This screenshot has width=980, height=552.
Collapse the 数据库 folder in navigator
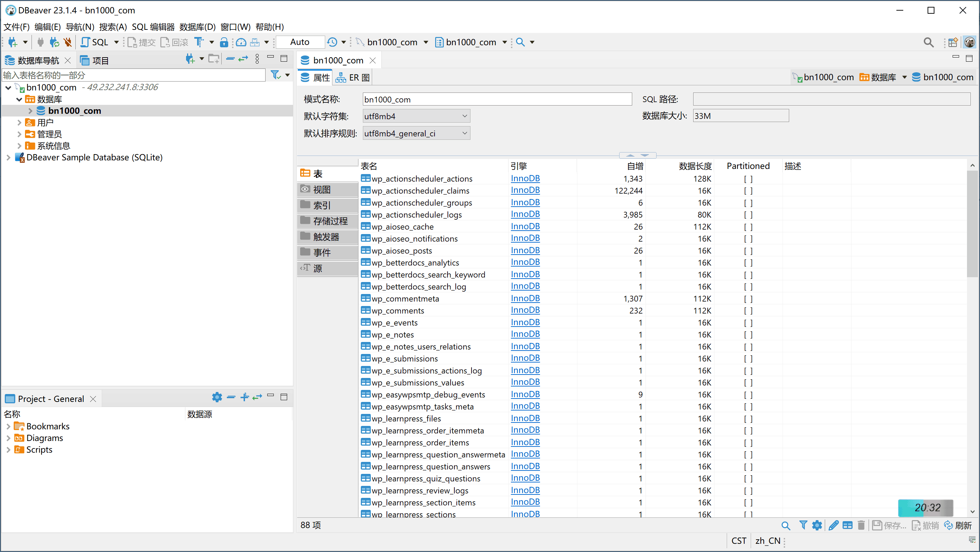19,99
